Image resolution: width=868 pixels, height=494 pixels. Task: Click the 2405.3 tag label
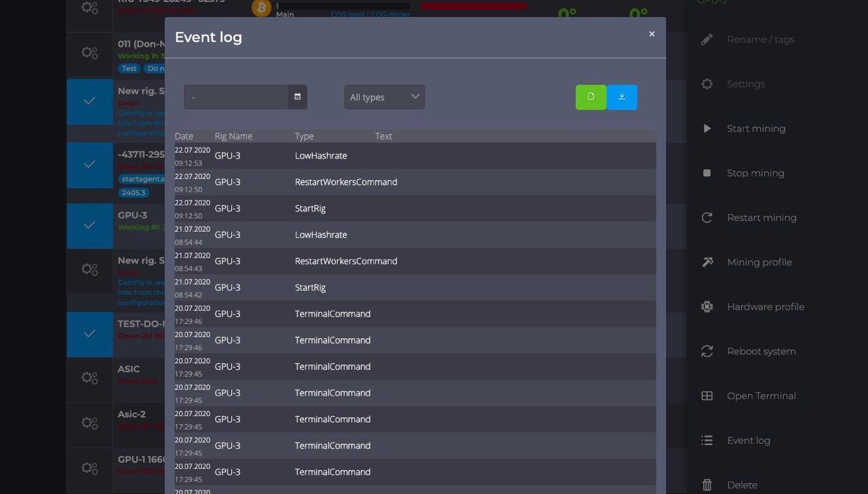[x=133, y=192]
